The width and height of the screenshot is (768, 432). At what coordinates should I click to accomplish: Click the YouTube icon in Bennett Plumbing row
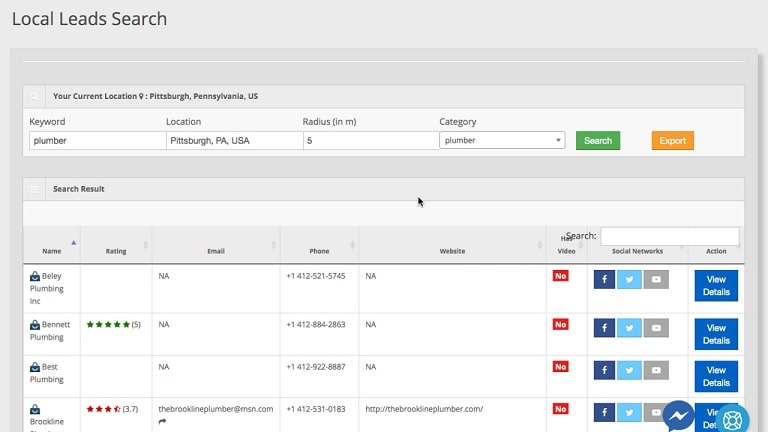coord(656,326)
